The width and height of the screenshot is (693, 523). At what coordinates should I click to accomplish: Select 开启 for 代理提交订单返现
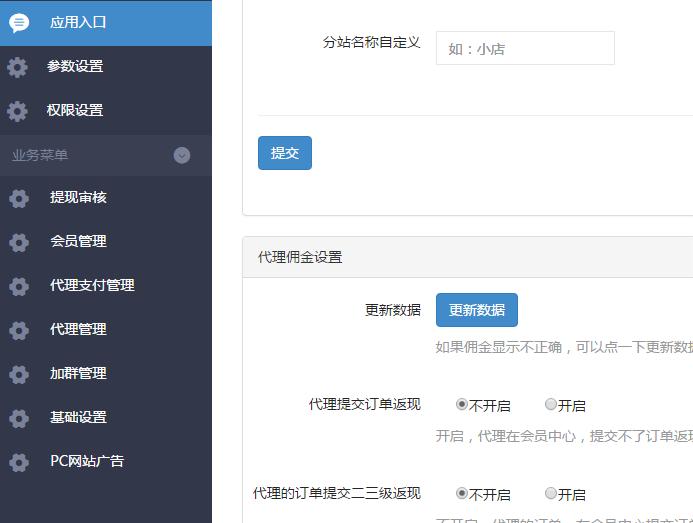point(551,405)
